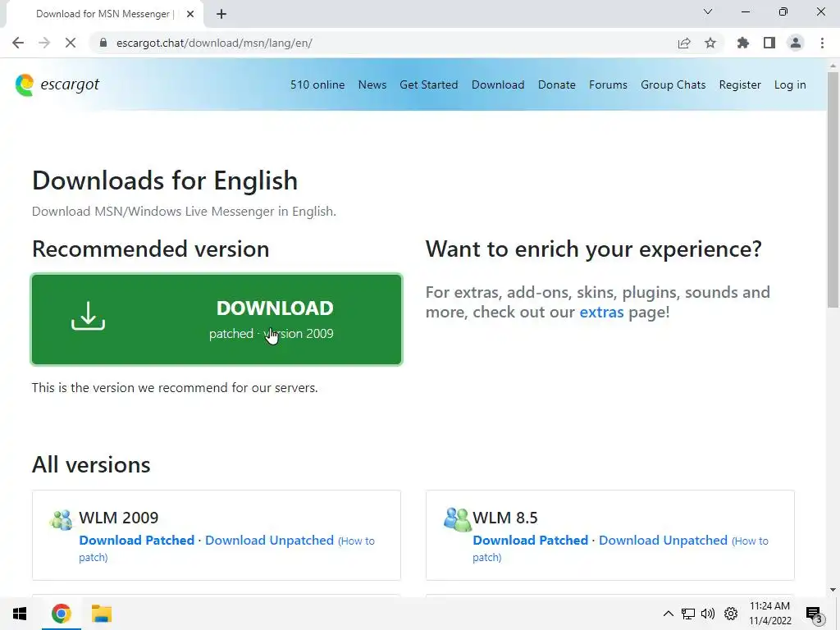The width and height of the screenshot is (840, 630).
Task: Click the All versions heading
Action: [x=91, y=464]
